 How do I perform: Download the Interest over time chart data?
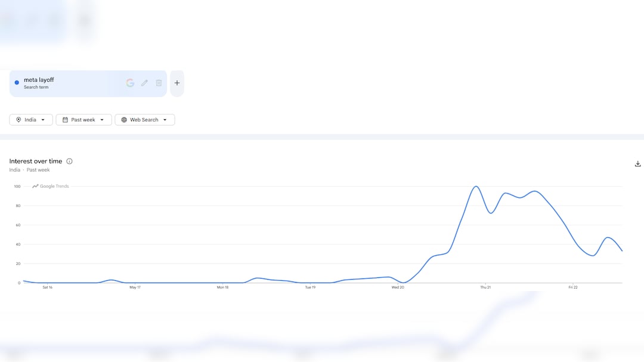click(x=637, y=163)
